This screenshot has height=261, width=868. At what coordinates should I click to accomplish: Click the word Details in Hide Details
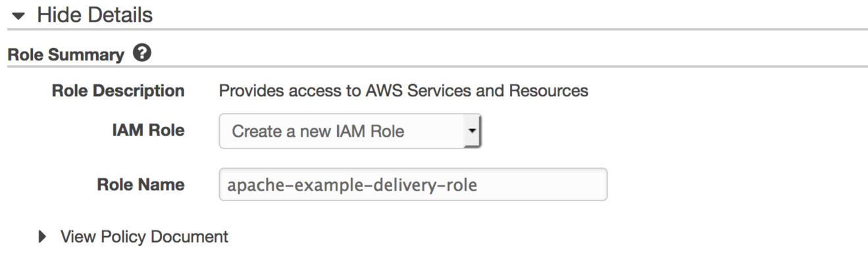click(x=120, y=15)
